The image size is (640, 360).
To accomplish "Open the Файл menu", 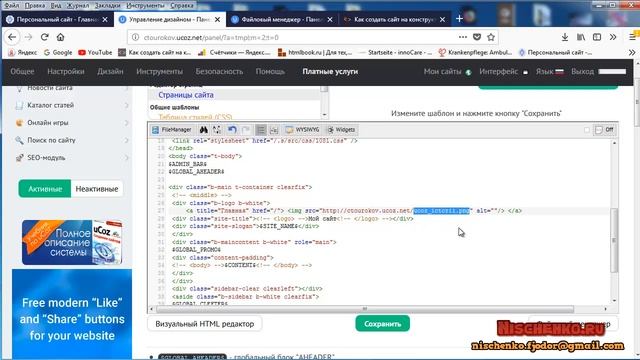I will point(11,5).
